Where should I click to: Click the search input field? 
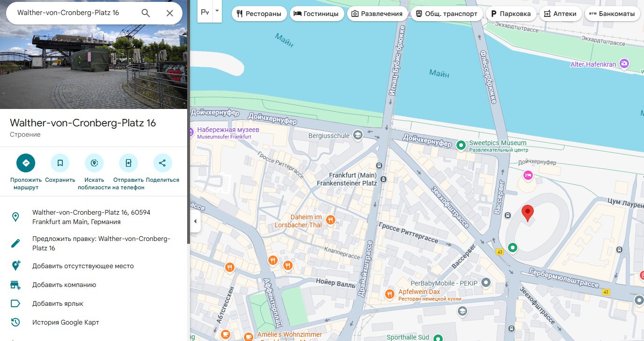coord(75,13)
